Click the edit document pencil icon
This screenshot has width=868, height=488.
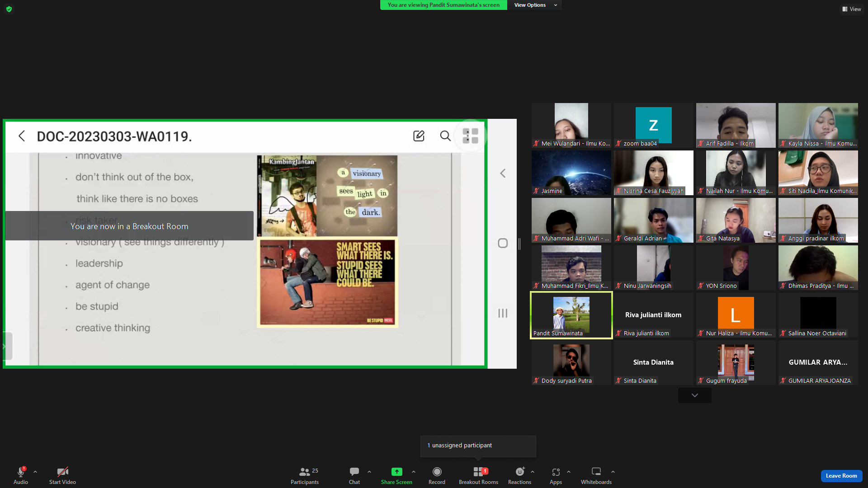[x=419, y=136]
